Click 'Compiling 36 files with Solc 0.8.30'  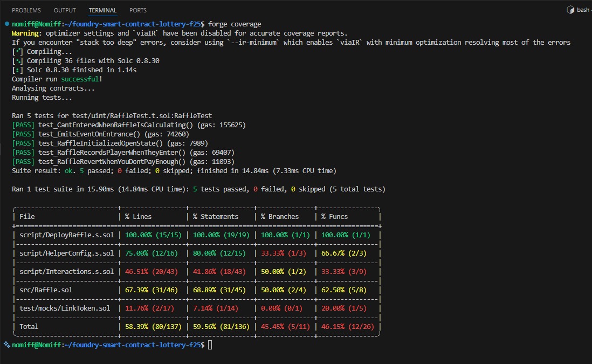(x=93, y=61)
